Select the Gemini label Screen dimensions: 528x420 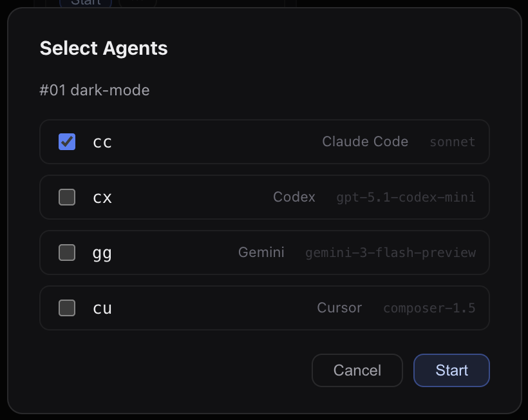[261, 253]
